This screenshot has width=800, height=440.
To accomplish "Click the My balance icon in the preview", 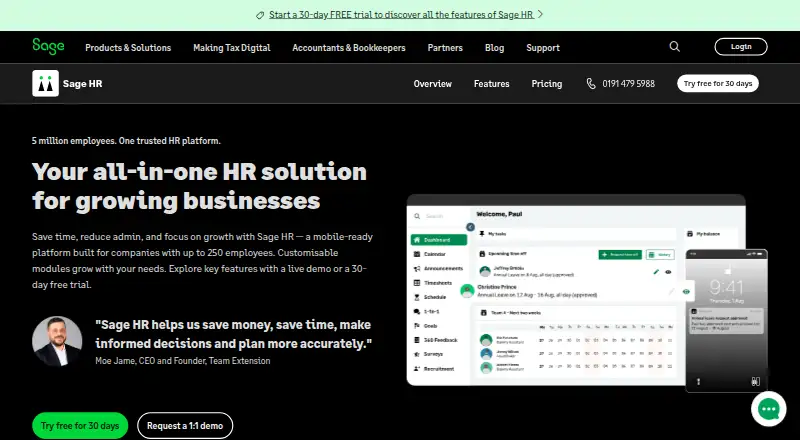I will pyautogui.click(x=690, y=234).
